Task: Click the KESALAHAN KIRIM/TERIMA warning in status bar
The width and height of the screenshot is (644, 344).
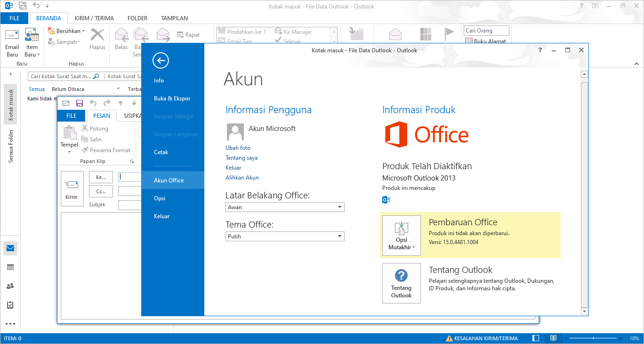Action: (x=482, y=338)
